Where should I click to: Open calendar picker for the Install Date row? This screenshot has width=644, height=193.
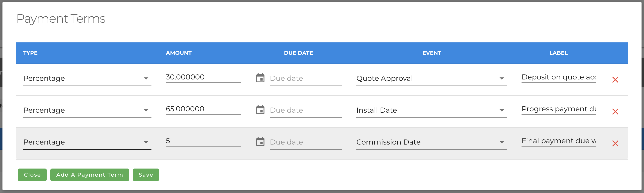260,110
